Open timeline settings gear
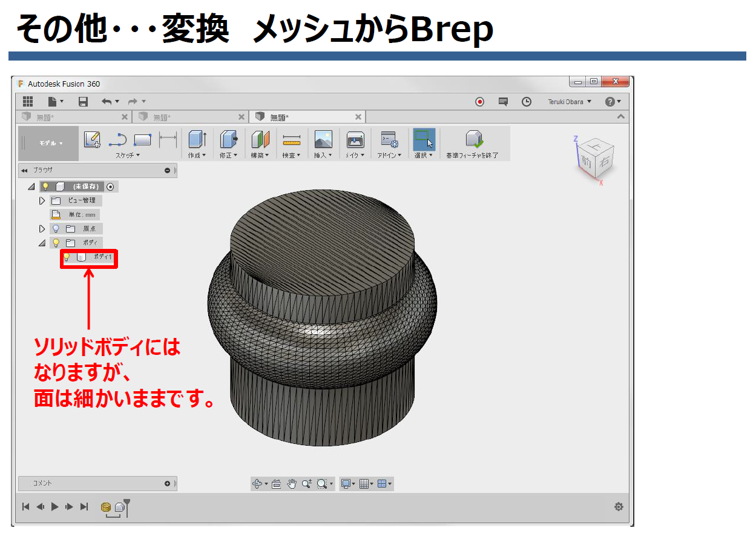 tap(619, 507)
